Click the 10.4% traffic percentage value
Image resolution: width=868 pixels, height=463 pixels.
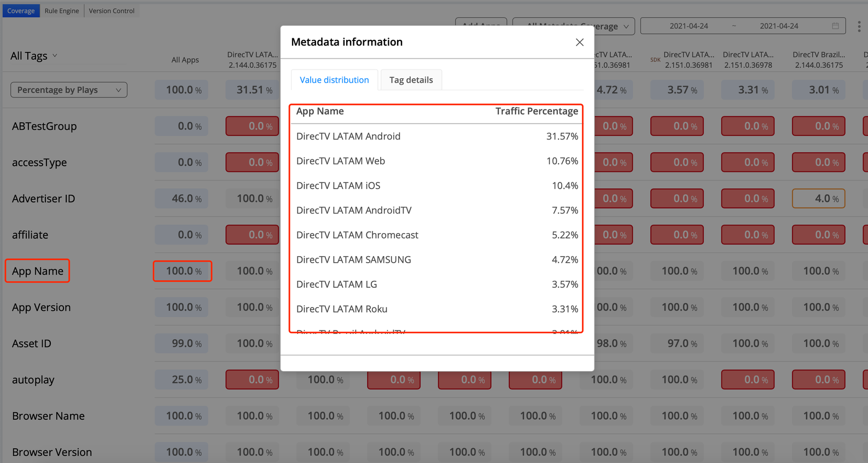click(x=565, y=186)
